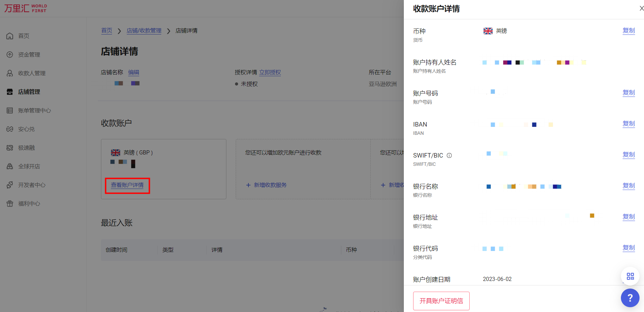Open the 首页 home icon in sidebar

[x=10, y=36]
